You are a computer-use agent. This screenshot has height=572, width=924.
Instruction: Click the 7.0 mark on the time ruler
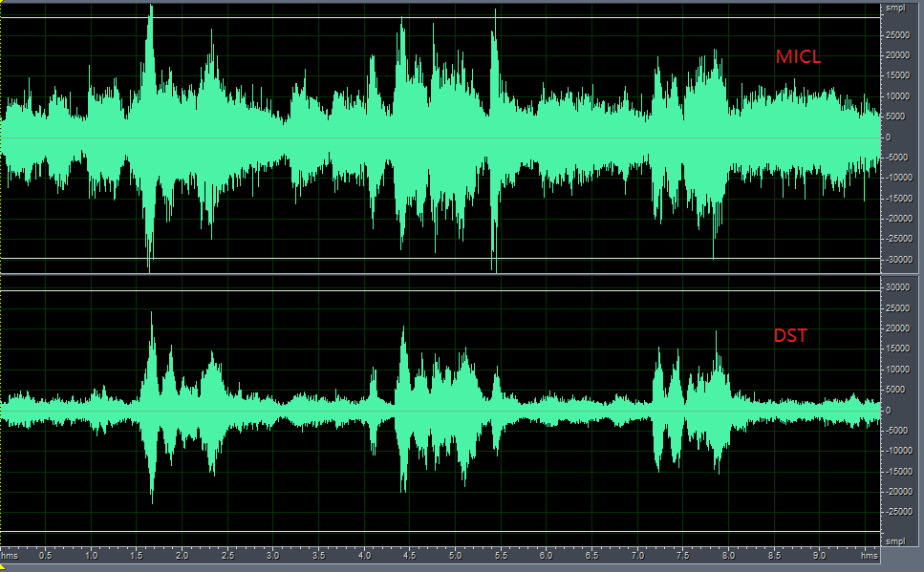(x=637, y=556)
